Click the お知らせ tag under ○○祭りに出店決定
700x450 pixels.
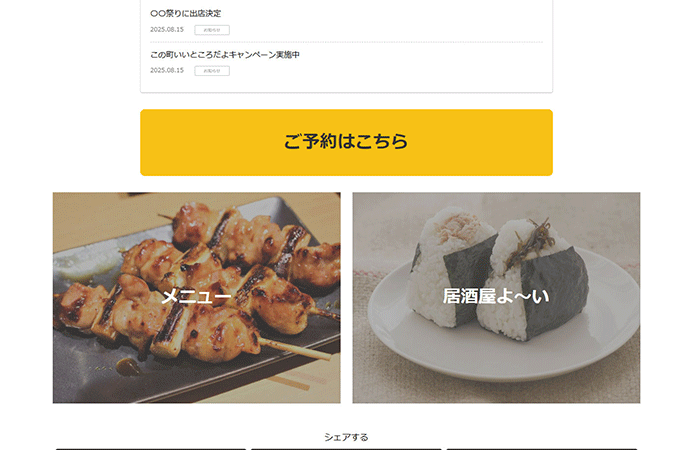click(x=212, y=30)
